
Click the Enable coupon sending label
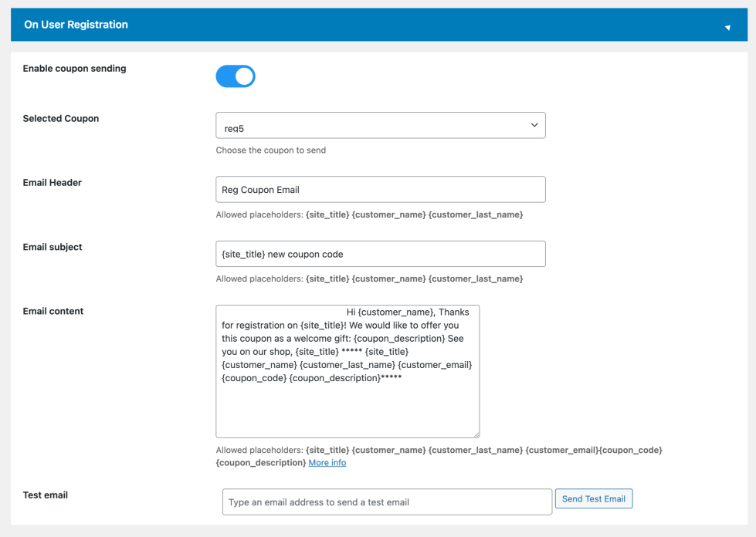(74, 69)
